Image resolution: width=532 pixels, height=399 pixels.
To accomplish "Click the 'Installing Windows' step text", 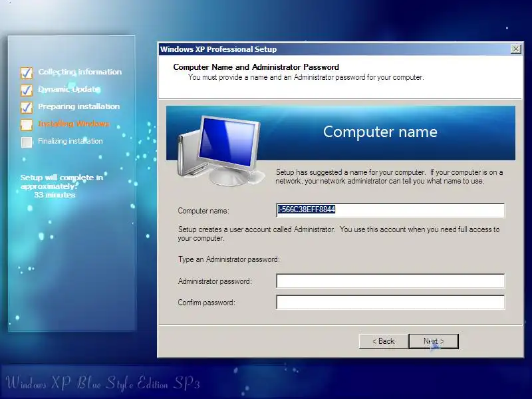I will tap(74, 124).
